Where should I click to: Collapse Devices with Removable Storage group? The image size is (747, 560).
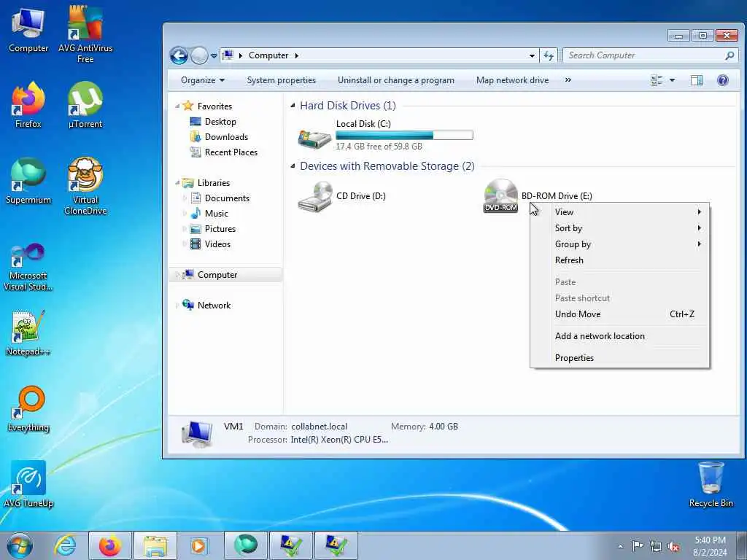pos(293,166)
